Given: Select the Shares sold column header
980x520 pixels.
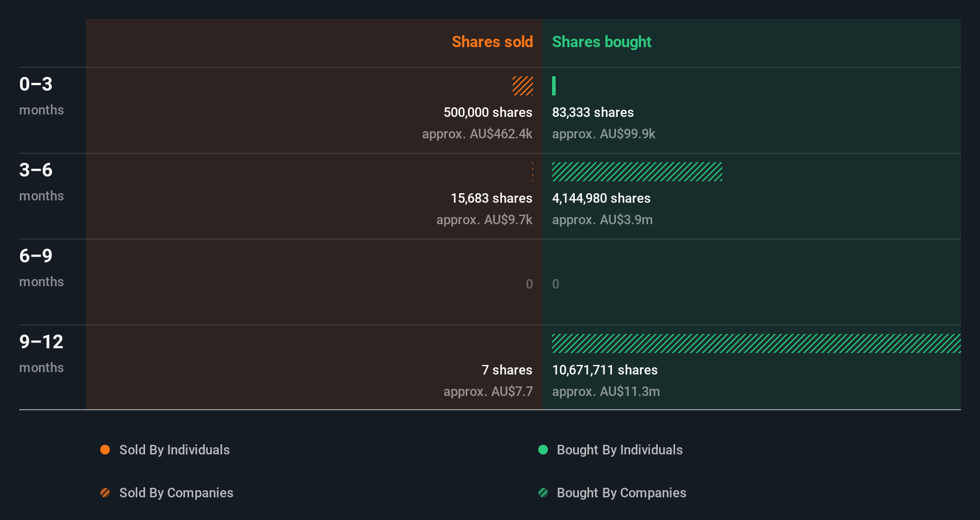Looking at the screenshot, I should click(492, 42).
